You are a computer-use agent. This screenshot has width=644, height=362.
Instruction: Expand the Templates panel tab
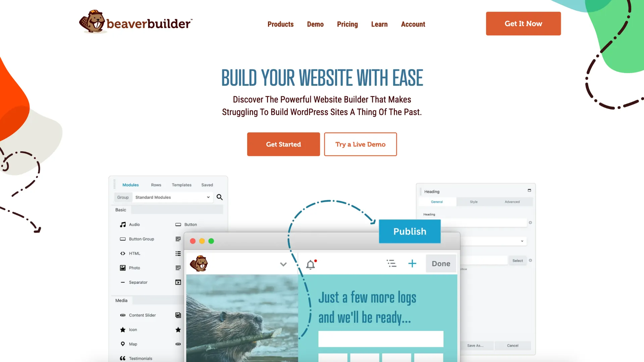(182, 185)
